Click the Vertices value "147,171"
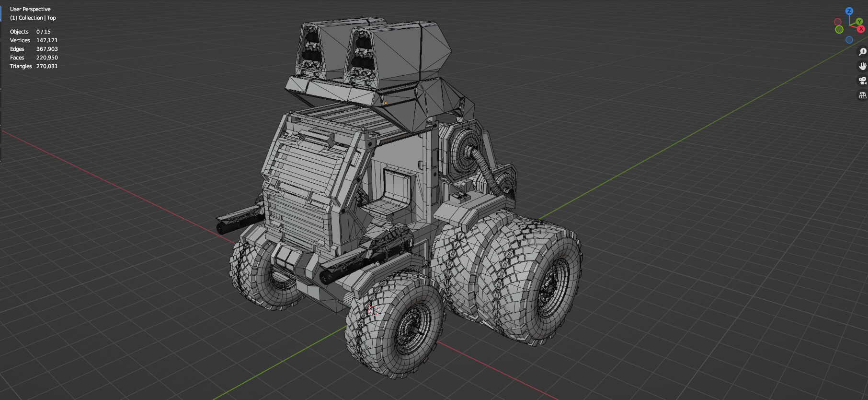Viewport: 868px width, 400px height. [x=47, y=40]
